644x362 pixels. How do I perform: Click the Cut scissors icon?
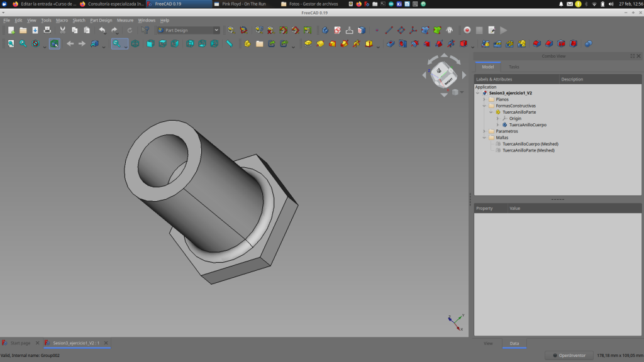click(63, 30)
